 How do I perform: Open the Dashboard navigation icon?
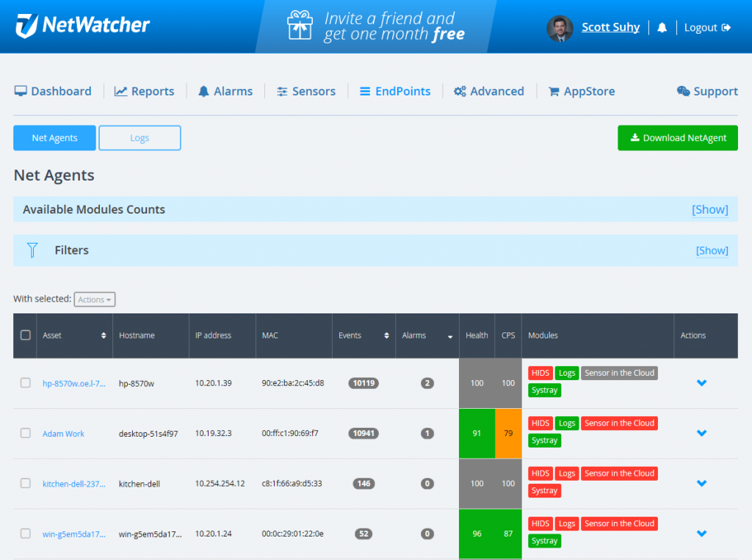[x=21, y=90]
